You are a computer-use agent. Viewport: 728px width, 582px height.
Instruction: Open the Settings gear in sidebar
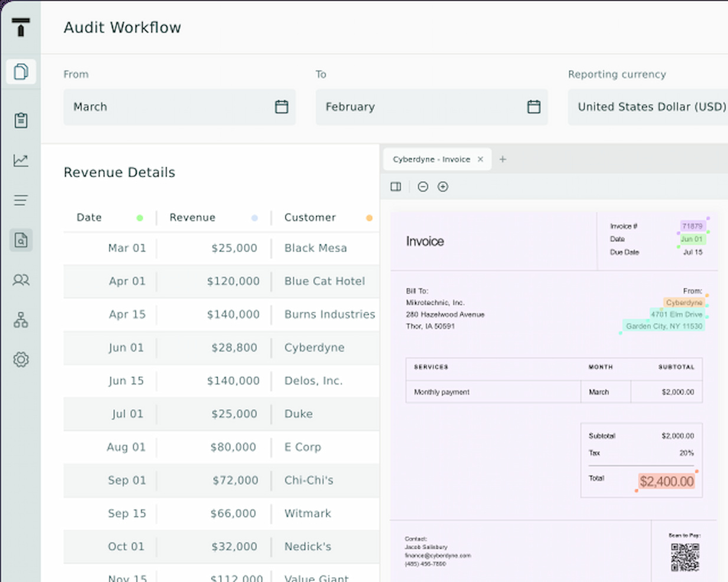[21, 359]
